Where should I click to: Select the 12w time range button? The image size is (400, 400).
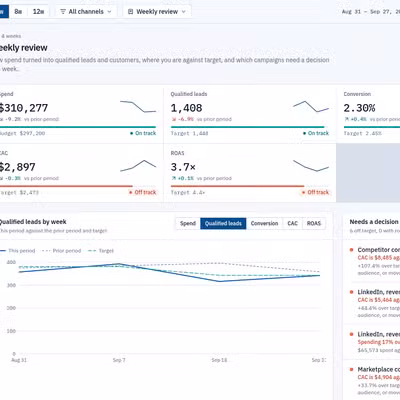(38, 12)
